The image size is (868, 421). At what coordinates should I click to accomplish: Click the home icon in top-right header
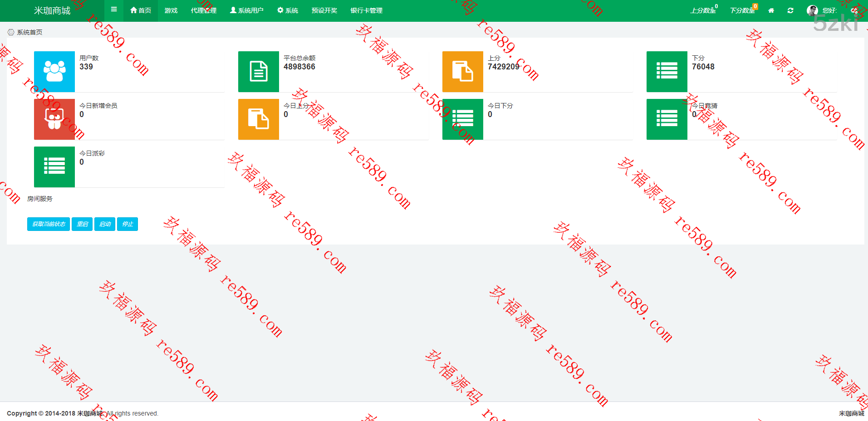[x=771, y=10]
